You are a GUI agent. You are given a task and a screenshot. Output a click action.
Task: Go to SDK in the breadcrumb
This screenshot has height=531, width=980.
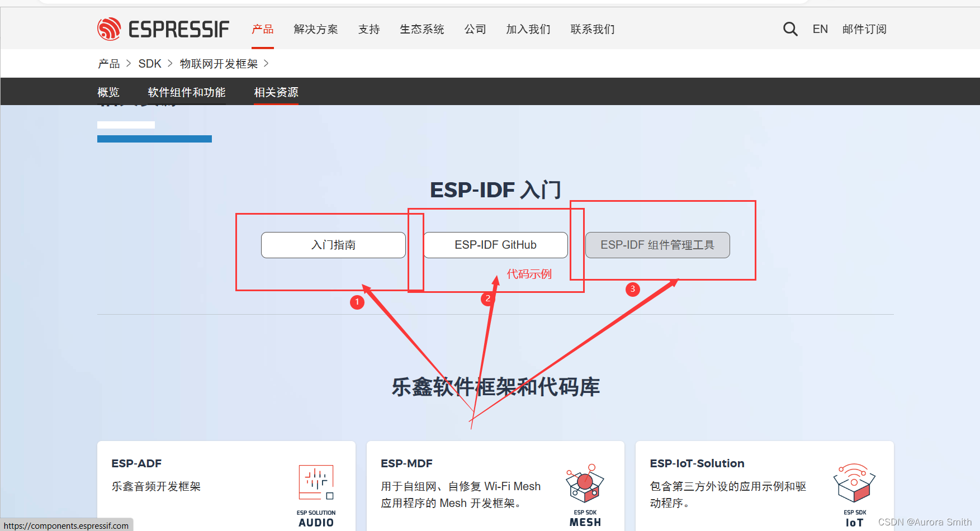(x=150, y=64)
